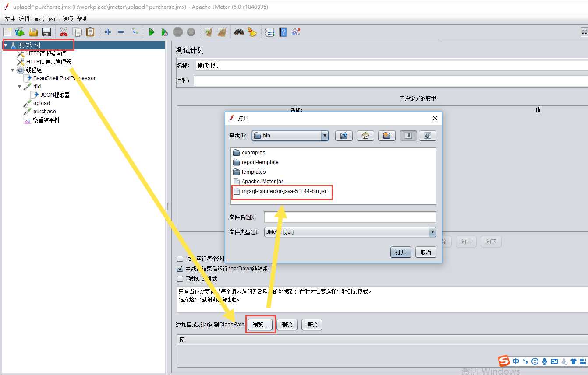Screen dimensions: 588x375
Task: Select 察看结果树 in tree
Action: coord(46,120)
